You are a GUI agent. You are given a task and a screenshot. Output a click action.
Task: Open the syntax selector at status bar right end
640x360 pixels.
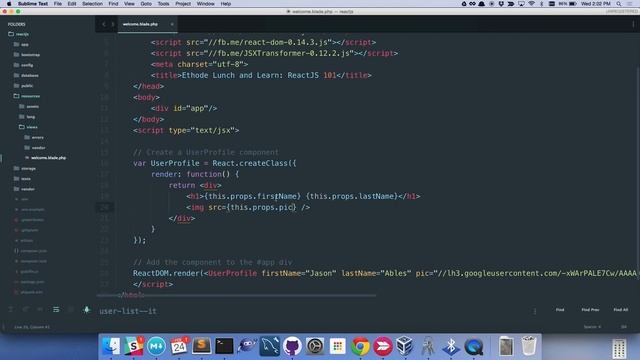coord(624,327)
